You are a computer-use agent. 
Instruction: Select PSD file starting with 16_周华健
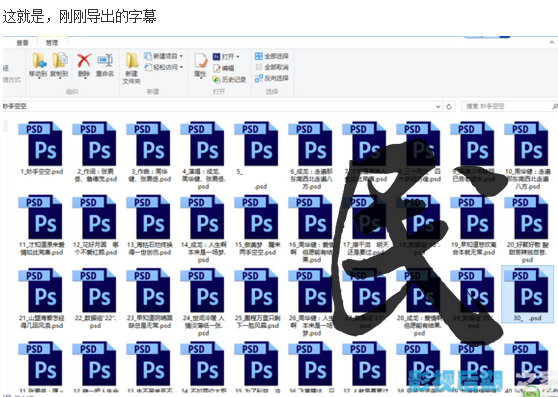point(311,229)
